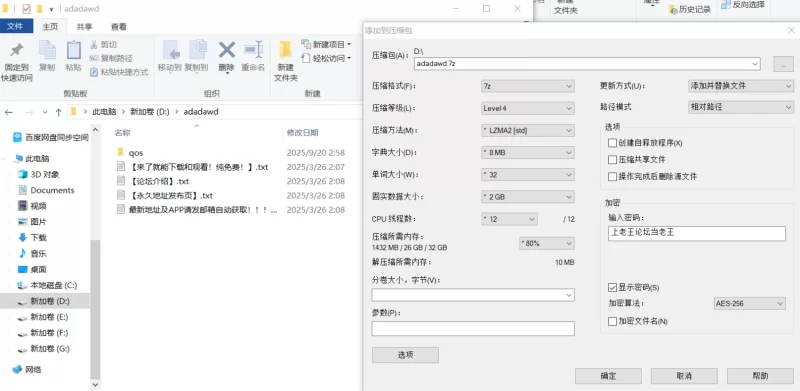
Task: Click archive browse "..." button
Action: 783,64
